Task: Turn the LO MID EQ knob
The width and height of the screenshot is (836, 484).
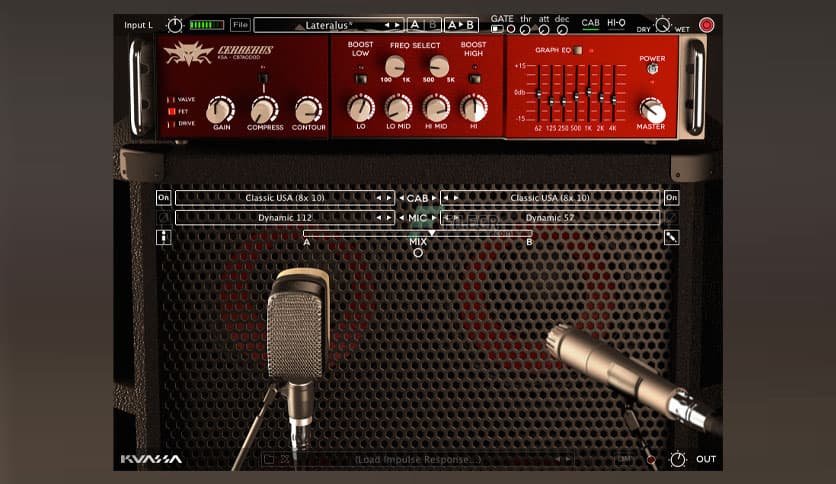Action: [398, 108]
